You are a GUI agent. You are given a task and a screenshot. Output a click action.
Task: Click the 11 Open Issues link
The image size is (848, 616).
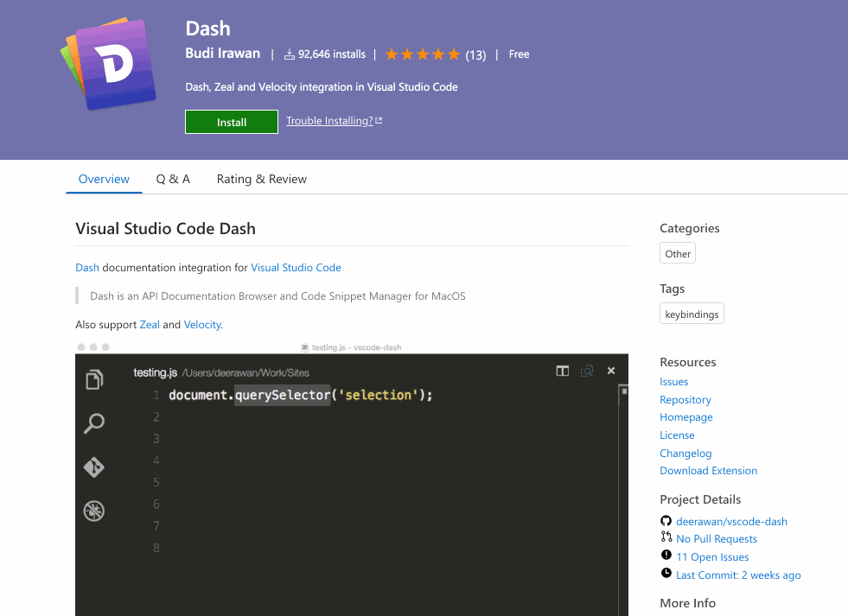tap(712, 556)
